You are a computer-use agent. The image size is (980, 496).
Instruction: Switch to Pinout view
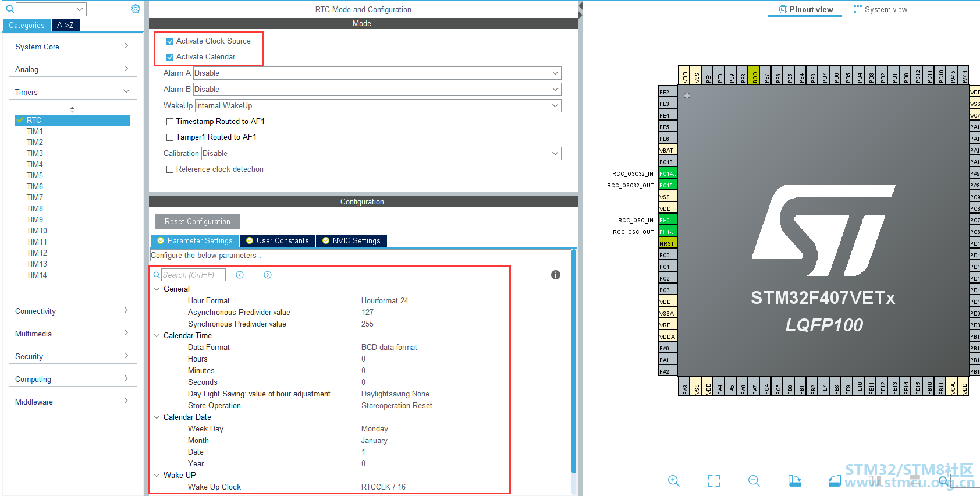(x=806, y=9)
